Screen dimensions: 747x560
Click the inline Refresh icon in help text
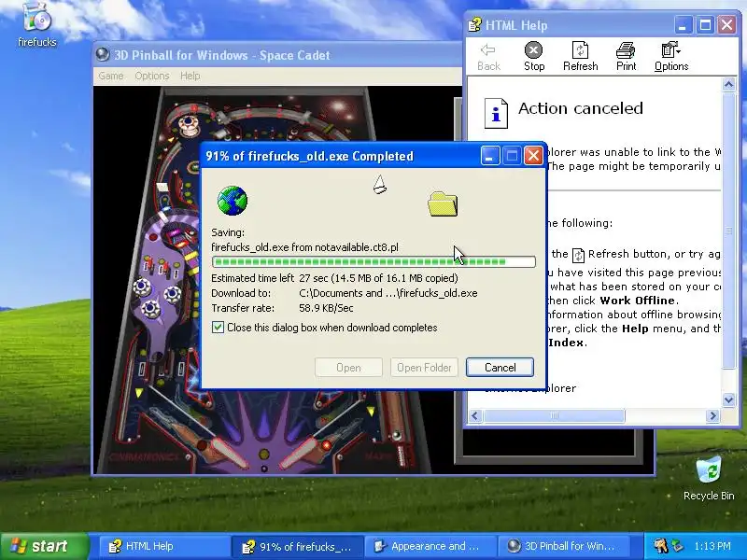coord(578,255)
